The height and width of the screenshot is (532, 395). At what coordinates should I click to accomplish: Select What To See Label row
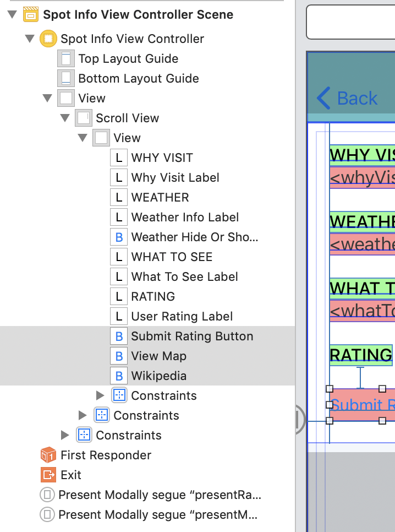[184, 276]
